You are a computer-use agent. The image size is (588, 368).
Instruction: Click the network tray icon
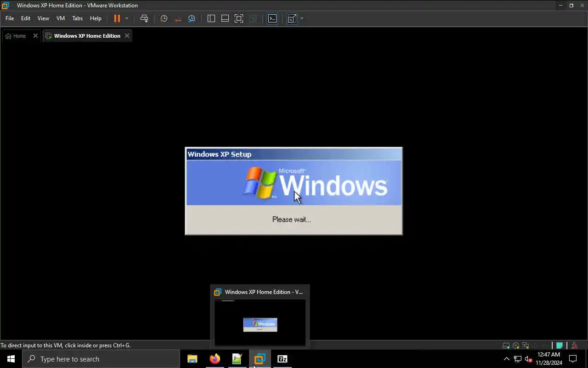tap(518, 359)
